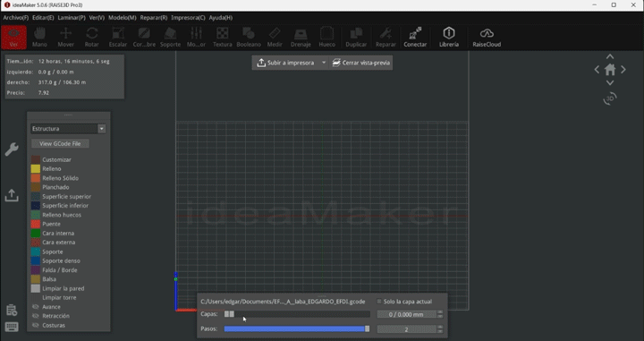Viewport: 644px width, 341px height.
Task: Click the Soporte teal color swatch
Action: (x=36, y=251)
